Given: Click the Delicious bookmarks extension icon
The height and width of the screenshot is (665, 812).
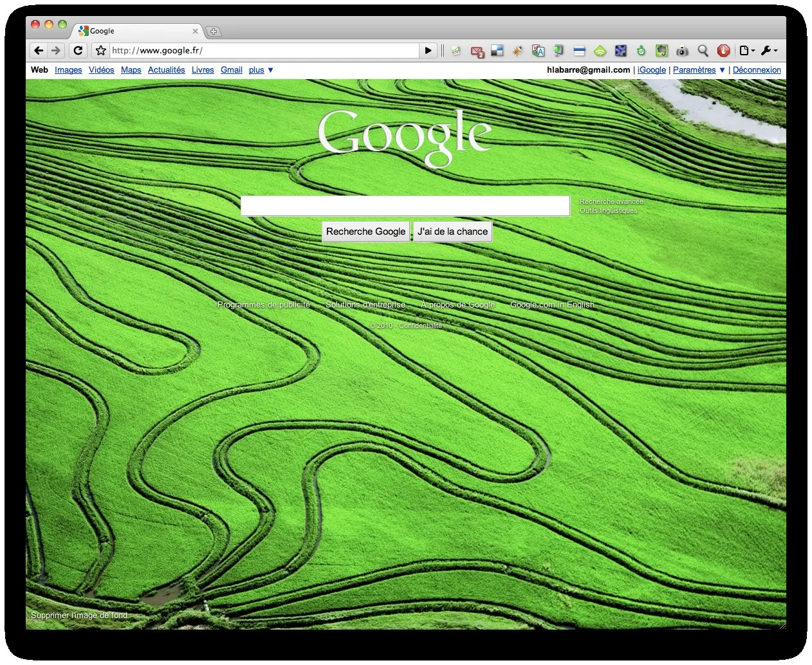Looking at the screenshot, I should coord(497,50).
